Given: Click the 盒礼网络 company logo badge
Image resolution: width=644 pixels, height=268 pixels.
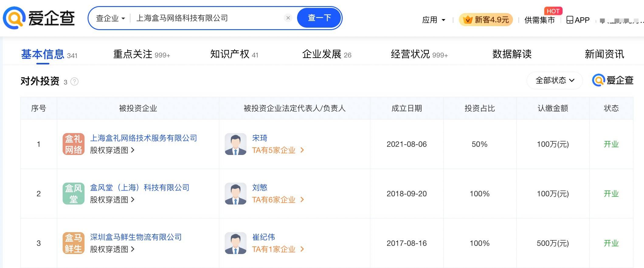Looking at the screenshot, I should 73,144.
